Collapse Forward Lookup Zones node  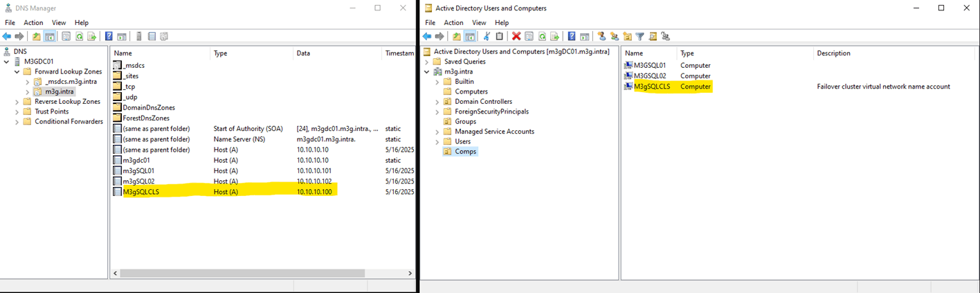pos(17,71)
